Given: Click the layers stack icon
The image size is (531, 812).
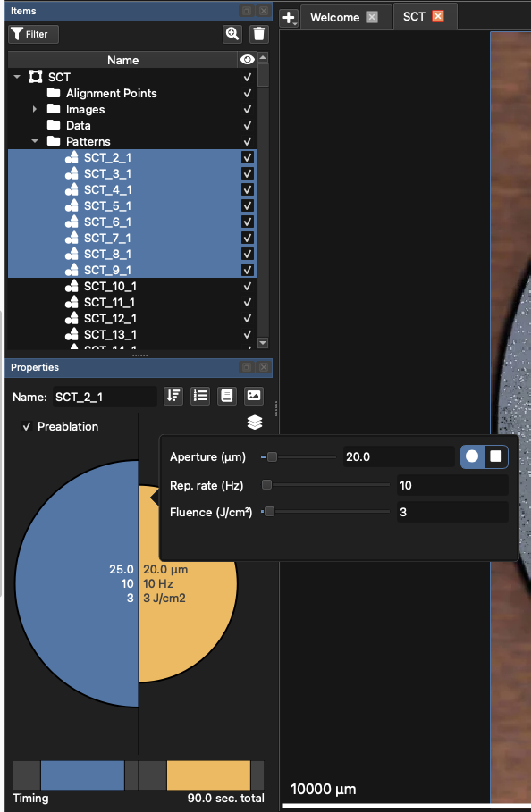Looking at the screenshot, I should coord(255,422).
